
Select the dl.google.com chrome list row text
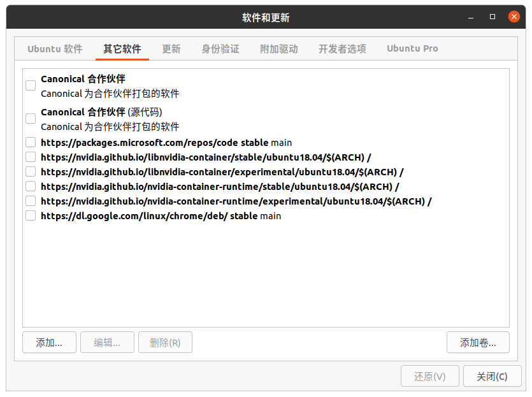[161, 216]
